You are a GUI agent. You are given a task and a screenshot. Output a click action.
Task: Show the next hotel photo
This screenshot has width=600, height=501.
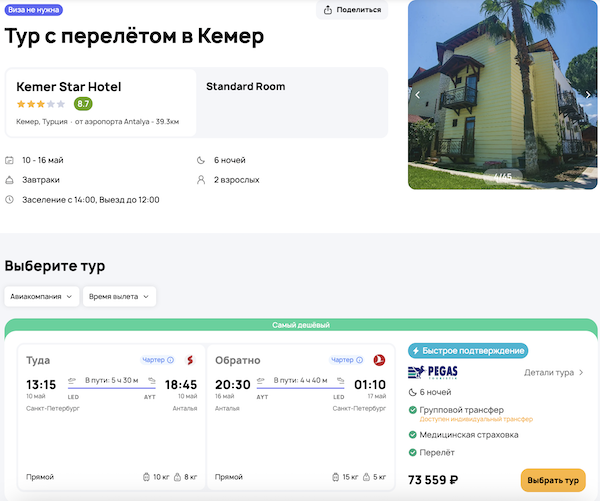coord(588,95)
